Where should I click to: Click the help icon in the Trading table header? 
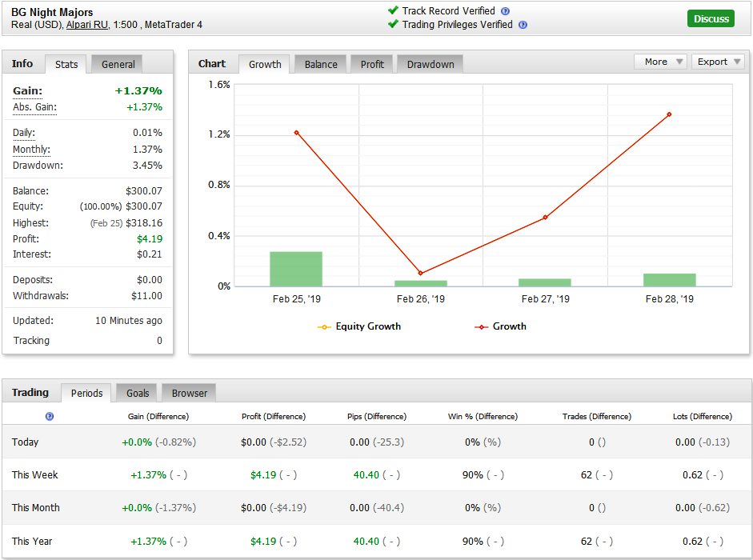[50, 416]
